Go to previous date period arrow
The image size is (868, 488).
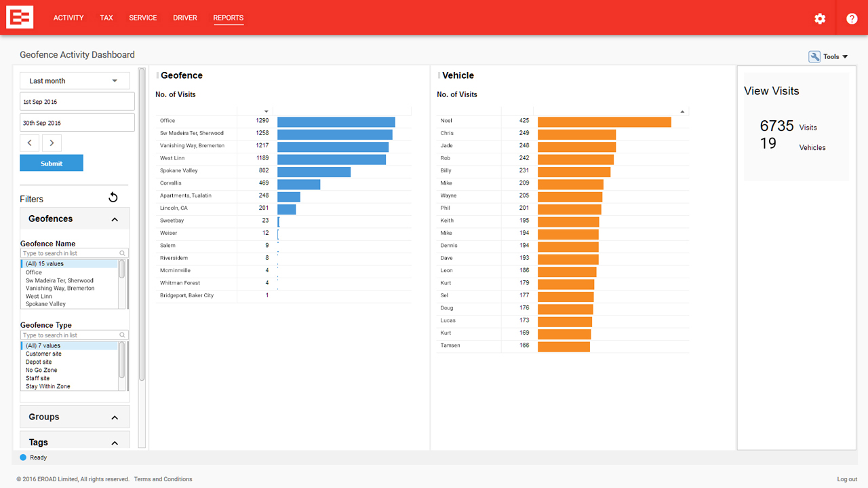(x=30, y=143)
